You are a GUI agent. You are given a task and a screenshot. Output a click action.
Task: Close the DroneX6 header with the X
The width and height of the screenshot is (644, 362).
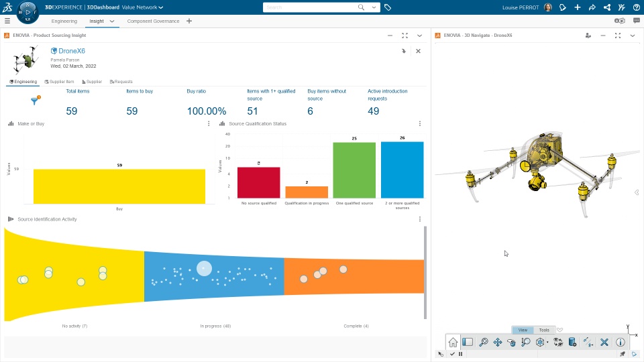418,51
